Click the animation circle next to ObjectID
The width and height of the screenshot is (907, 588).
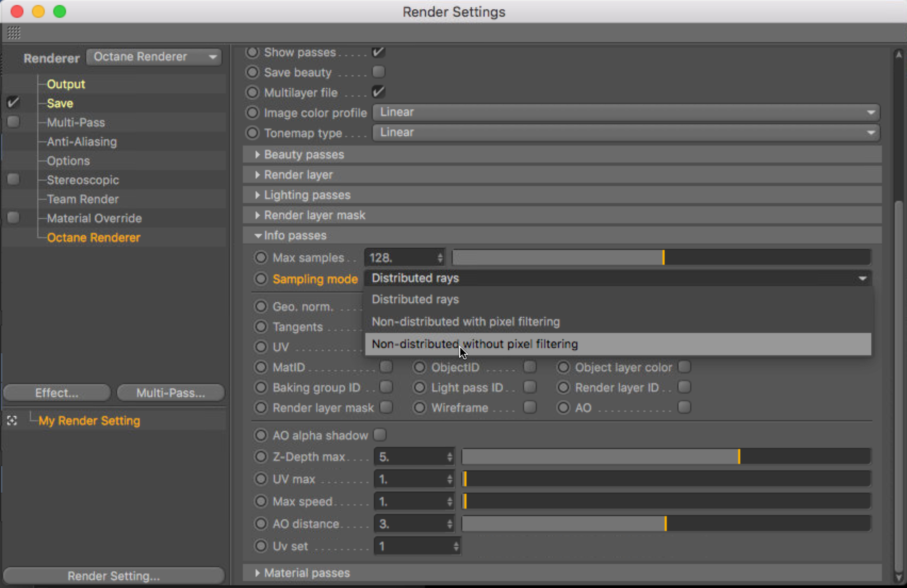point(419,367)
